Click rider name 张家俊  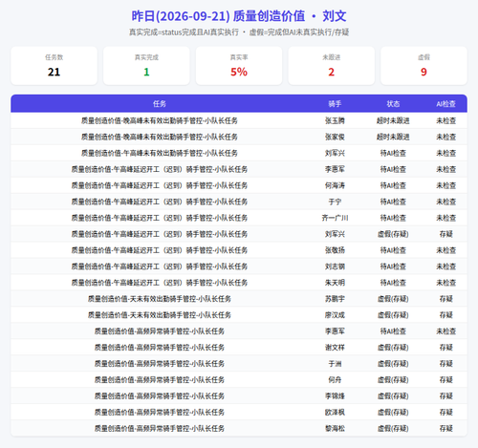(x=335, y=137)
